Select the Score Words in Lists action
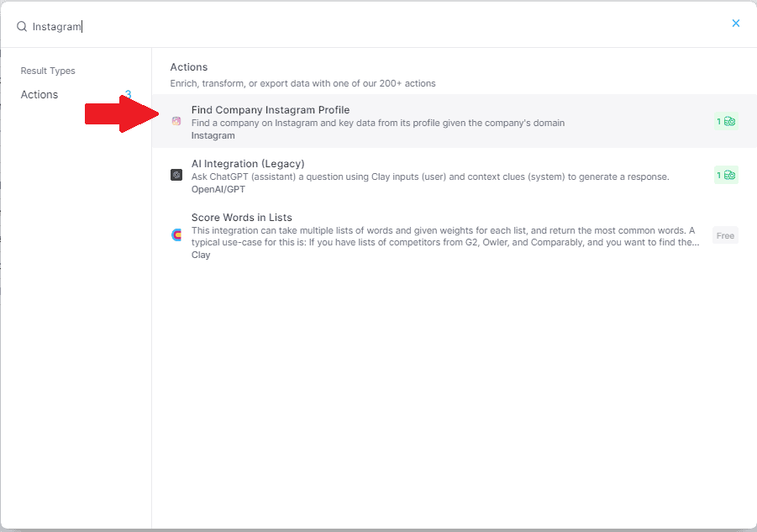This screenshot has width=757, height=532. (241, 218)
